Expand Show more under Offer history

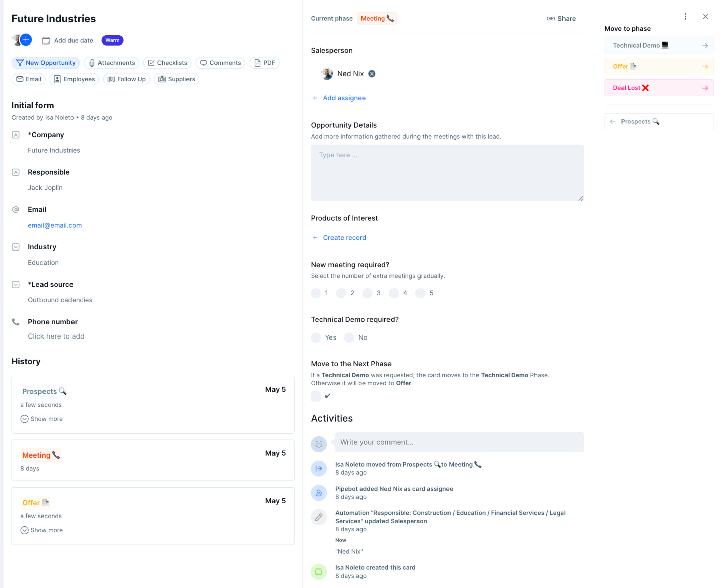42,530
